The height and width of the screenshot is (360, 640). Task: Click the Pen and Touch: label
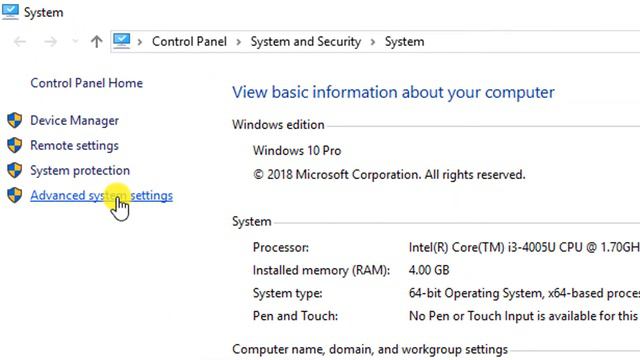click(296, 316)
